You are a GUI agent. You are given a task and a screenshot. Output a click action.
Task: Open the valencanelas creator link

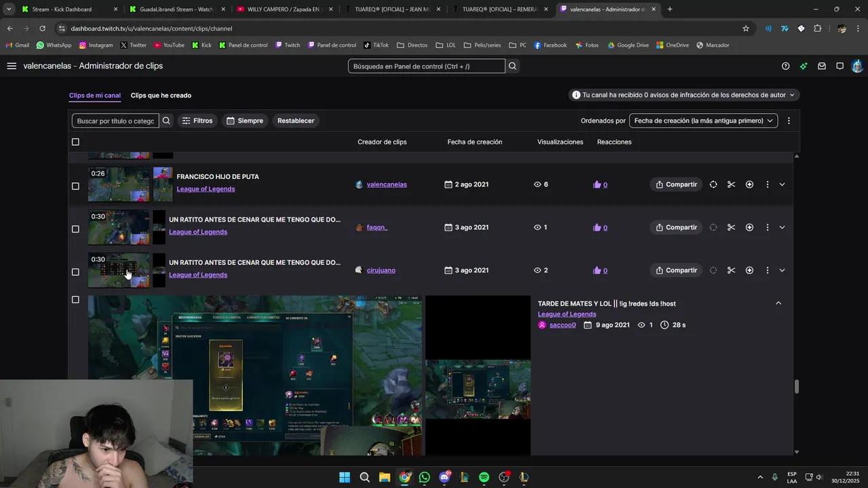[387, 184]
